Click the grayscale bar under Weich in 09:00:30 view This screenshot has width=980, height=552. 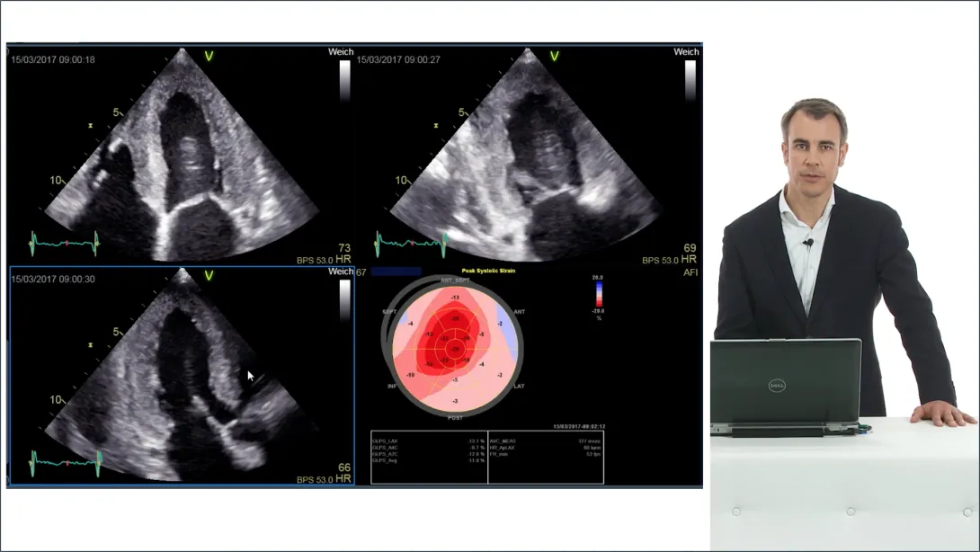(x=344, y=299)
